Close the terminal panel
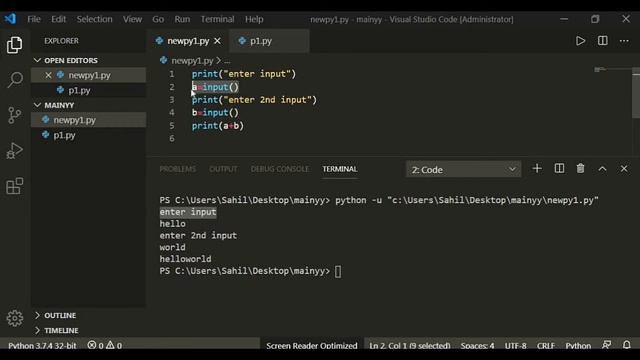The image size is (640, 360). point(624,169)
